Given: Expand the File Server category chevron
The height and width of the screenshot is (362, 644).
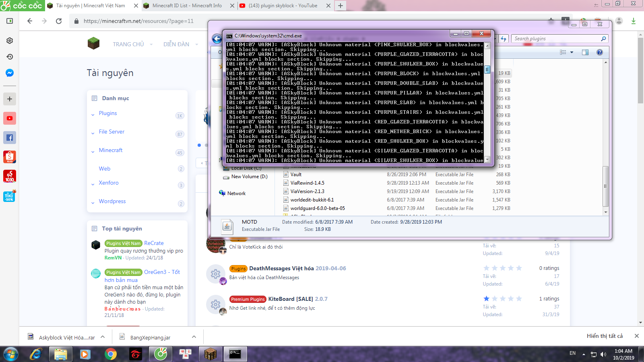Looking at the screenshot, I should click(93, 134).
